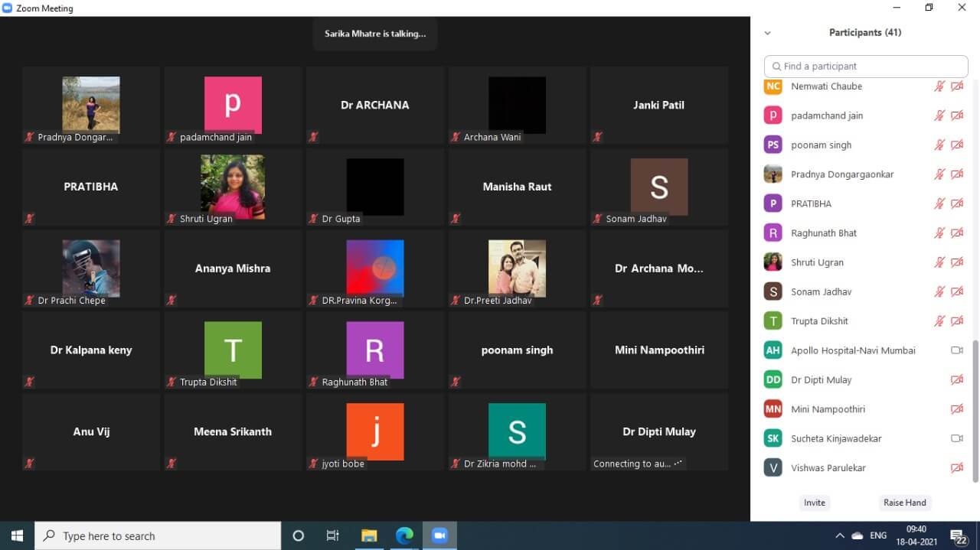Viewport: 980px width, 550px height.
Task: Toggle mic icon for Raghunath Bhat in list
Action: pos(939,233)
